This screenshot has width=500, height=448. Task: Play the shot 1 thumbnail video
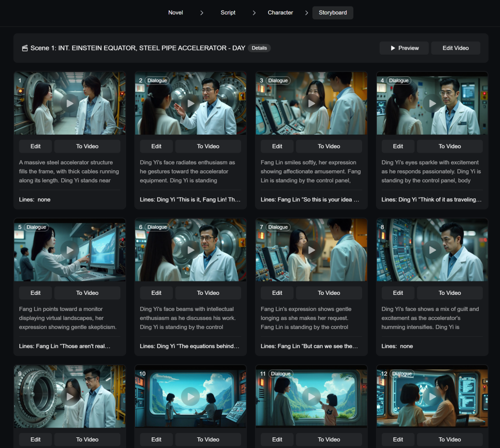[69, 103]
